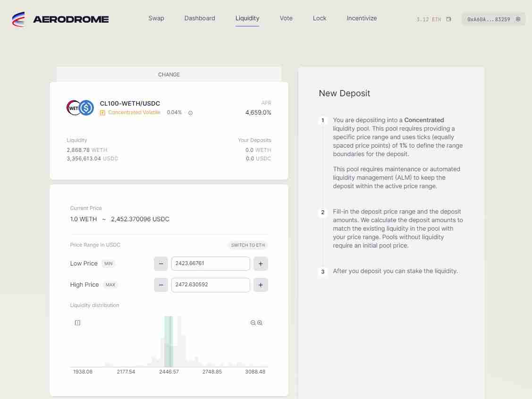Toggle price range via SWITCH TO ETH
532x399 pixels.
tap(248, 245)
